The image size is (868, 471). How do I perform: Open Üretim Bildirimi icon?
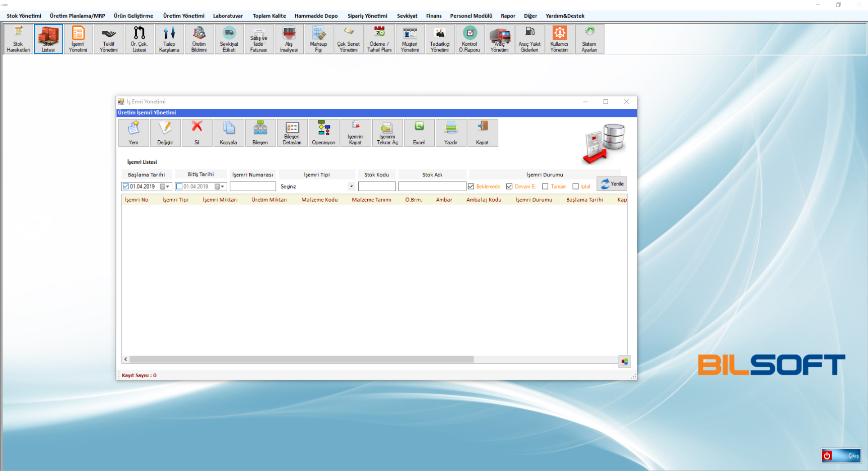(x=199, y=39)
